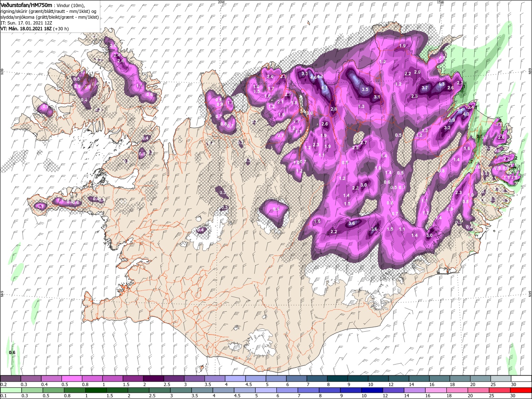
Task: Click lower legend swatch between 10 and 12
Action: point(372,390)
